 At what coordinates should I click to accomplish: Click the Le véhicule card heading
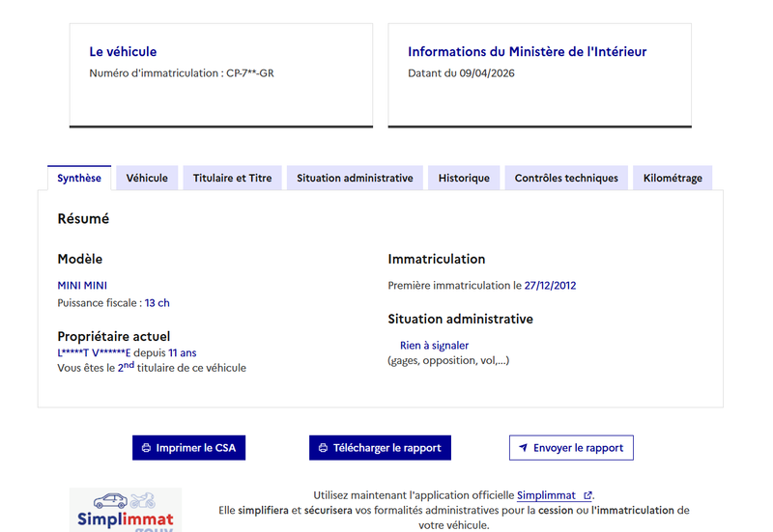(123, 52)
